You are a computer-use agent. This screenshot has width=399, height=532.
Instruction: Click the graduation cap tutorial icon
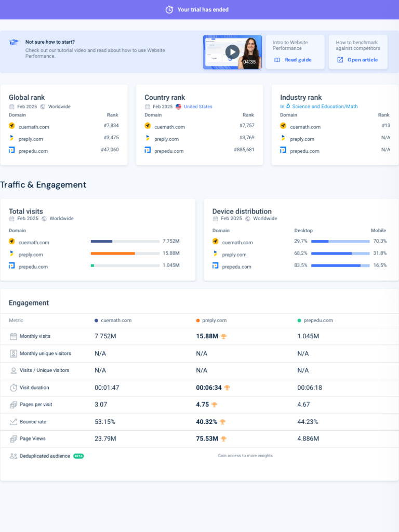pos(14,43)
